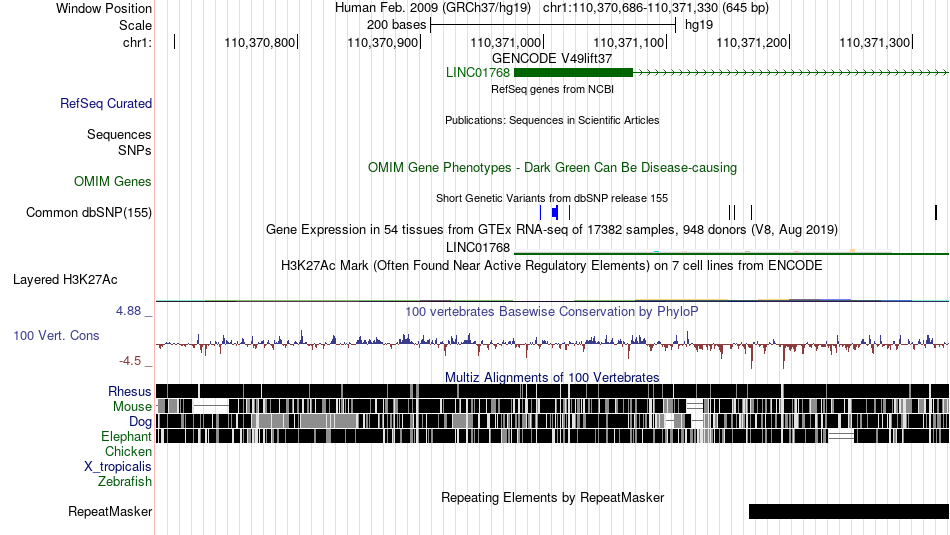Select the Chicken alignment row label
The image size is (950, 535).
(128, 451)
